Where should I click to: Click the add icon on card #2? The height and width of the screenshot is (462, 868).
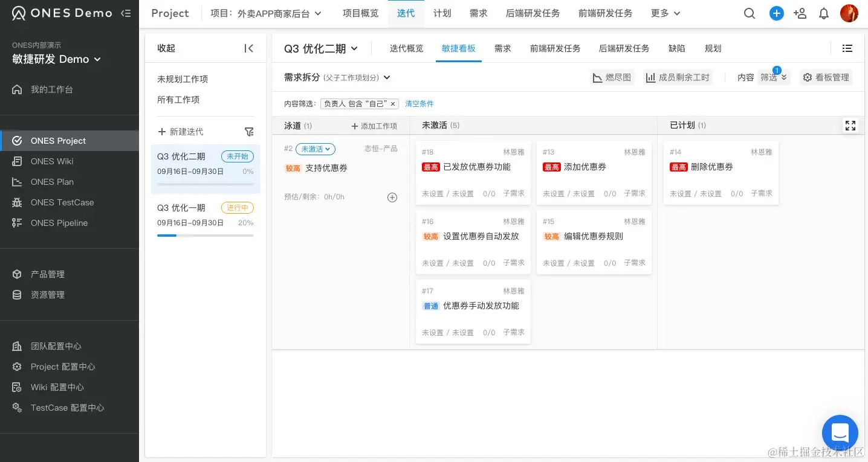(392, 197)
